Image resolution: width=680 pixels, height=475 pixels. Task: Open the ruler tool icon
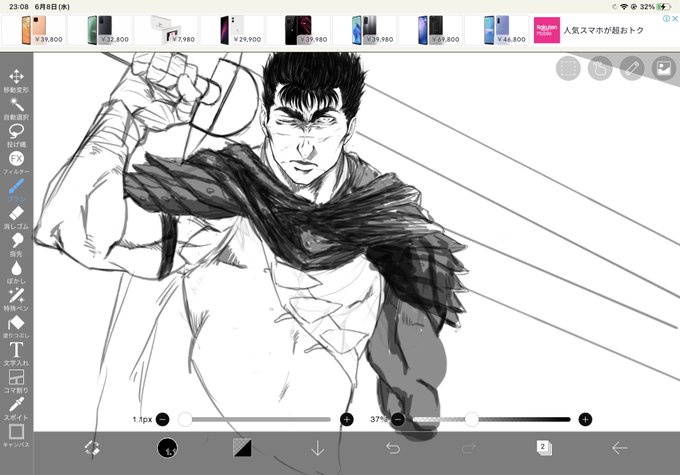point(632,68)
